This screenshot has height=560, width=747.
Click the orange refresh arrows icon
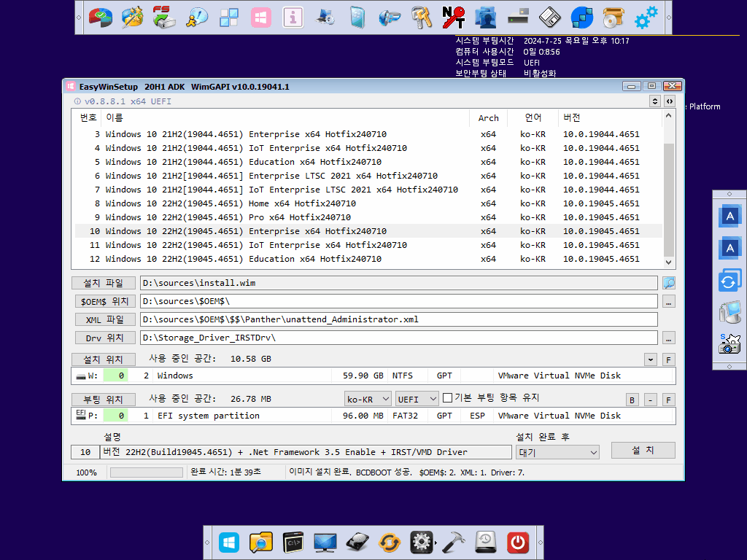tap(390, 542)
